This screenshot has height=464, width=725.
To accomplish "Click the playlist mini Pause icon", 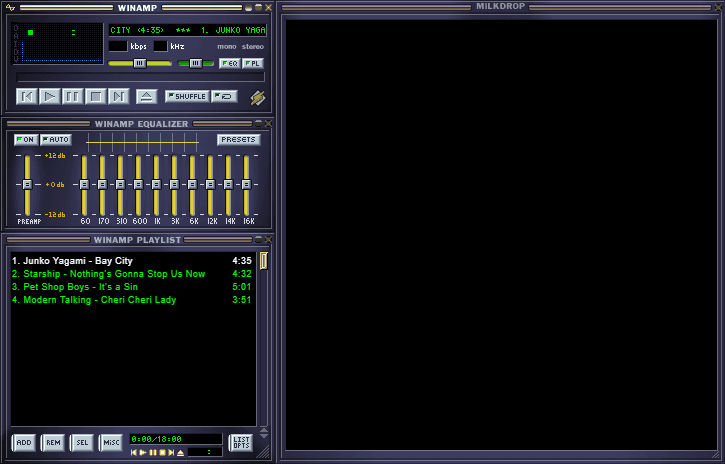I will pos(153,452).
